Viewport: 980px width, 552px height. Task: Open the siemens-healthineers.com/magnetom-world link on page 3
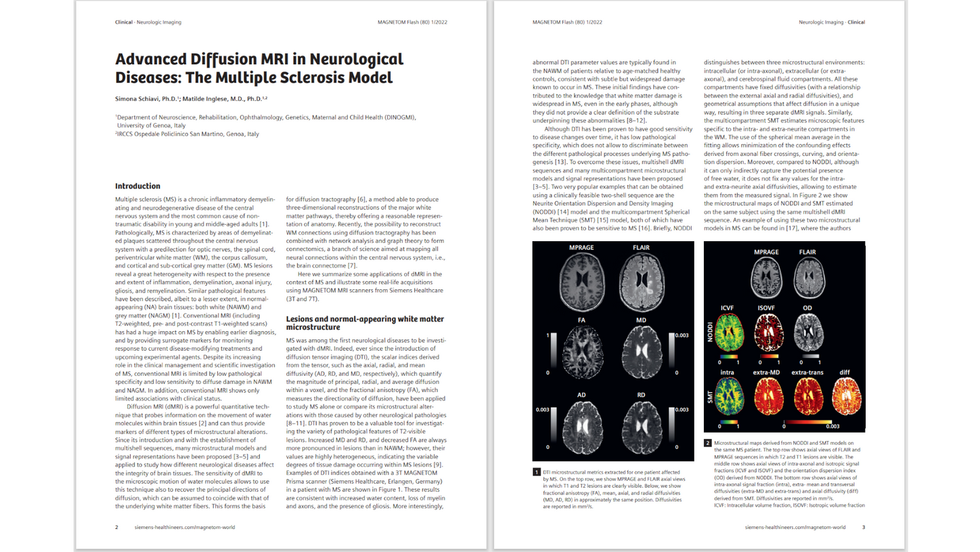(795, 526)
